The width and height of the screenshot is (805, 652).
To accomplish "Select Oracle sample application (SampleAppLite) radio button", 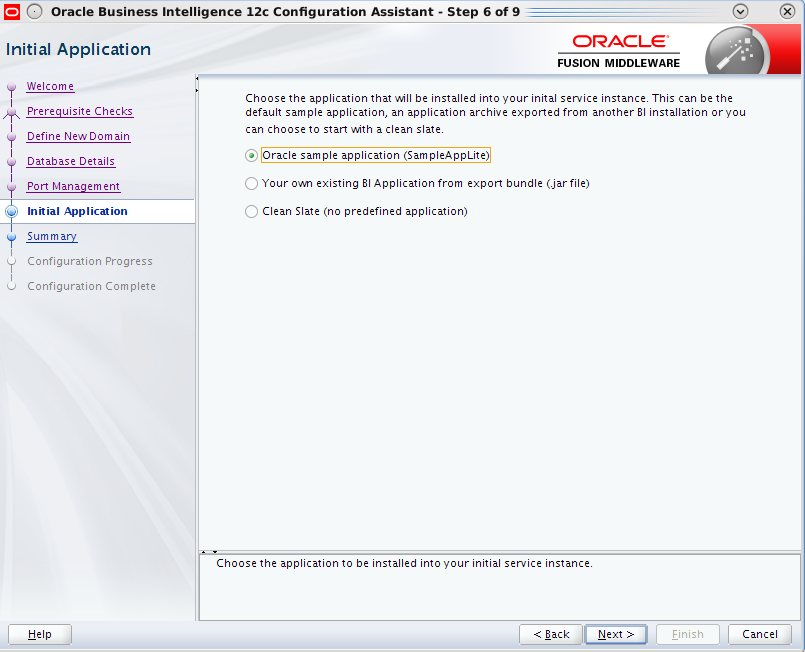I will [251, 156].
